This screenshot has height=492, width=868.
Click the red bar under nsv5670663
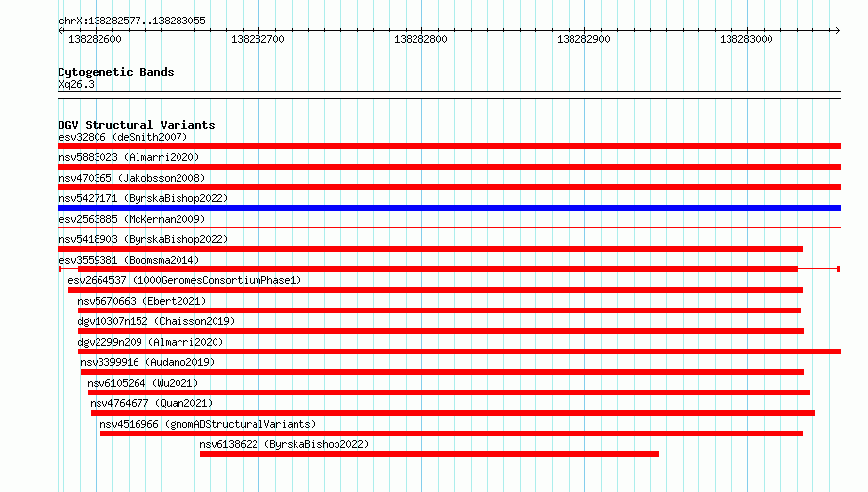(440, 310)
